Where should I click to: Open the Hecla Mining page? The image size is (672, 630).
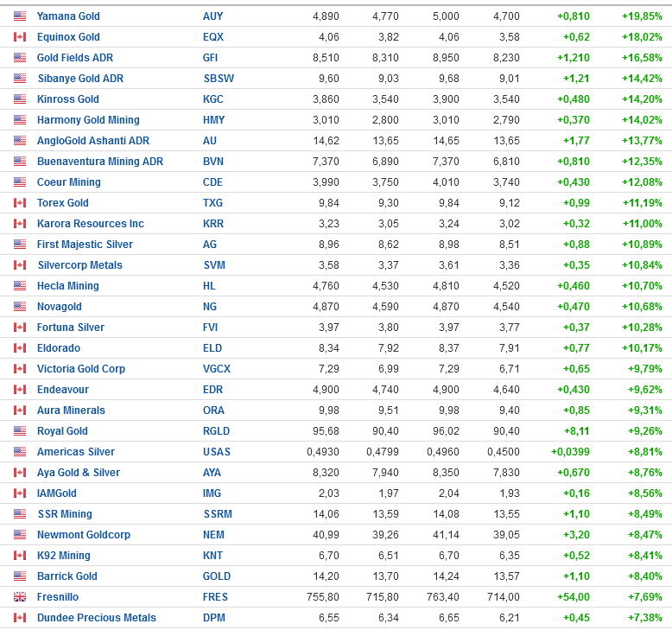click(x=67, y=286)
